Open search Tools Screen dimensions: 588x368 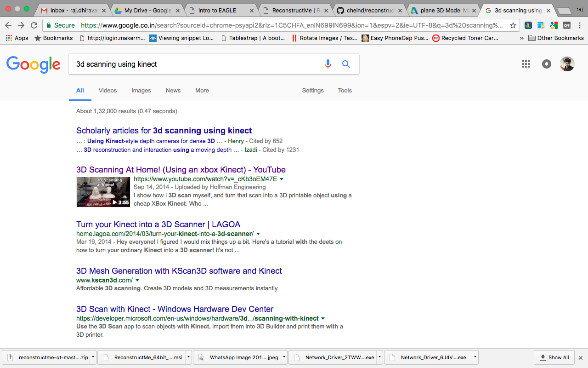(x=345, y=91)
